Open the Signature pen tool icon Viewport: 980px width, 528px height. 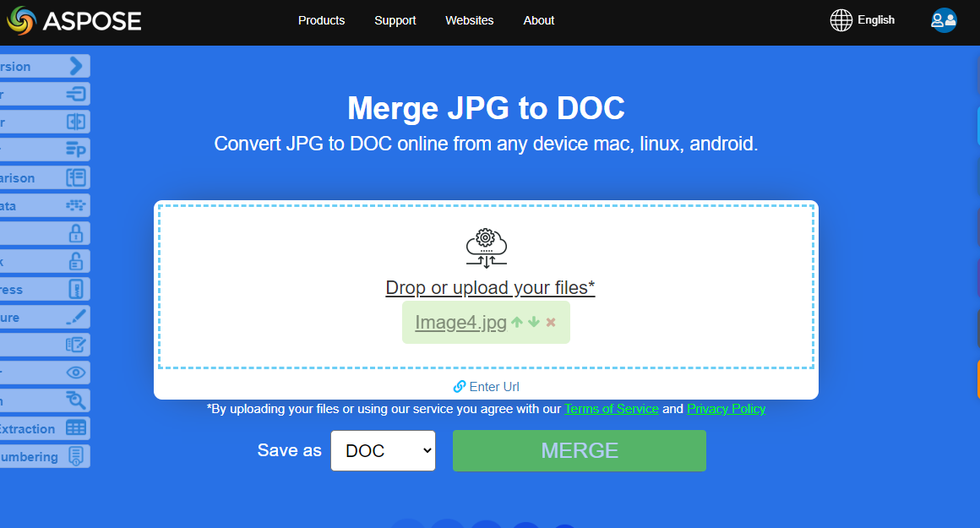(75, 316)
